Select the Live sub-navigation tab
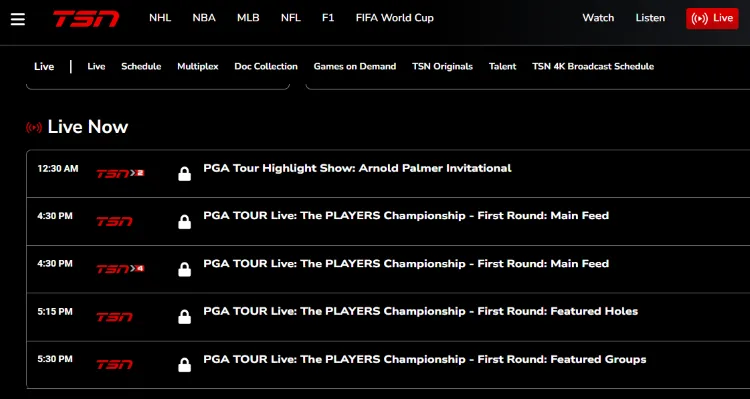This screenshot has height=399, width=750. [x=96, y=66]
